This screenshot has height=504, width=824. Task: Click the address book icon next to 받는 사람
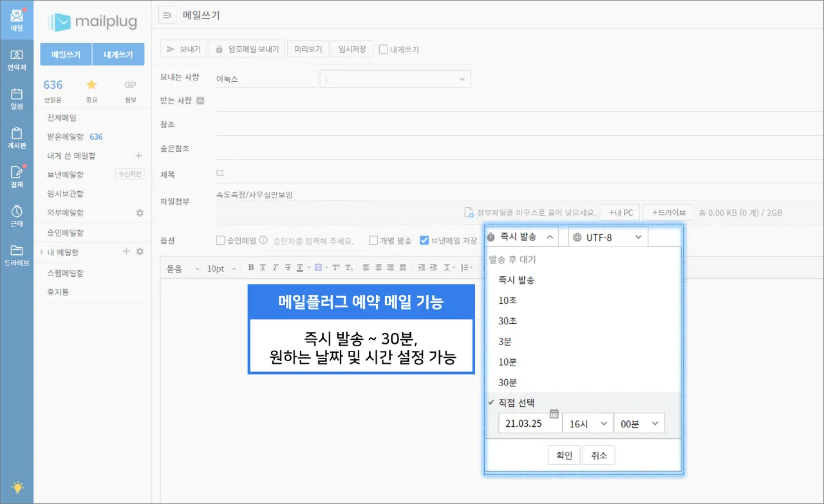(200, 100)
